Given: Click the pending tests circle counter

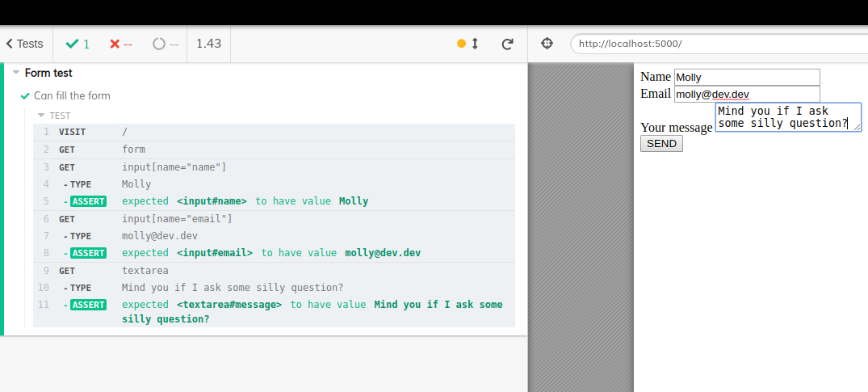Looking at the screenshot, I should click(x=166, y=44).
